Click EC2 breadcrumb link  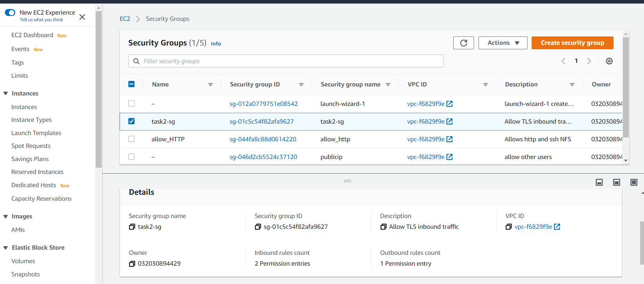[x=125, y=19]
